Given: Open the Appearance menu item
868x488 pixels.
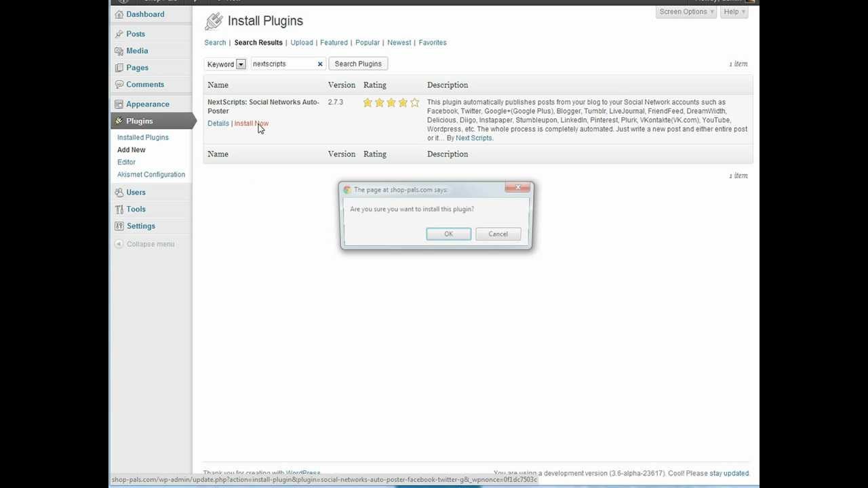Looking at the screenshot, I should pos(148,104).
